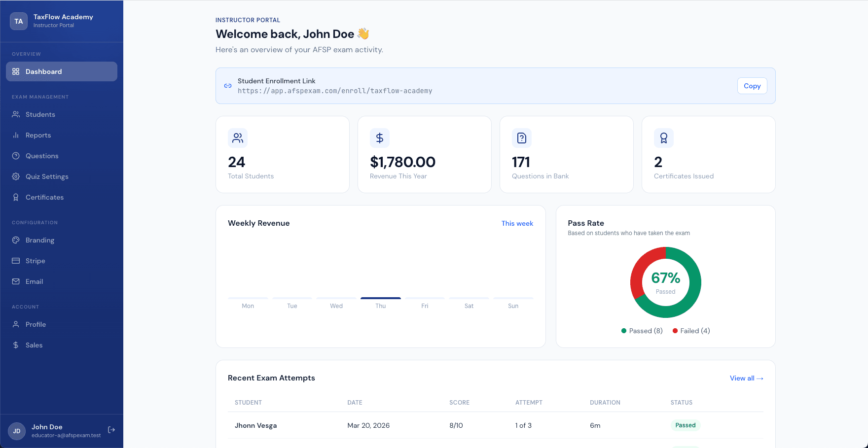Click Jhonn Vesga's Passed status badge
Screen dimensions: 868x448
tap(686, 425)
